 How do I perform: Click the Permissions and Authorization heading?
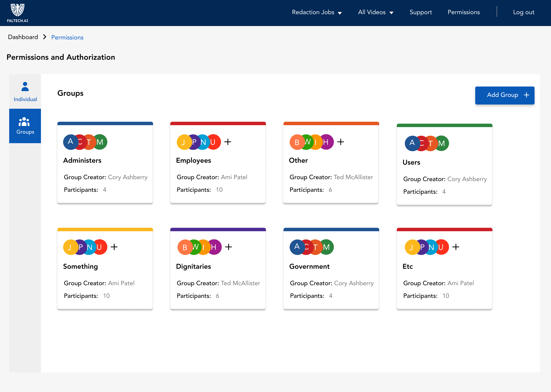[61, 57]
